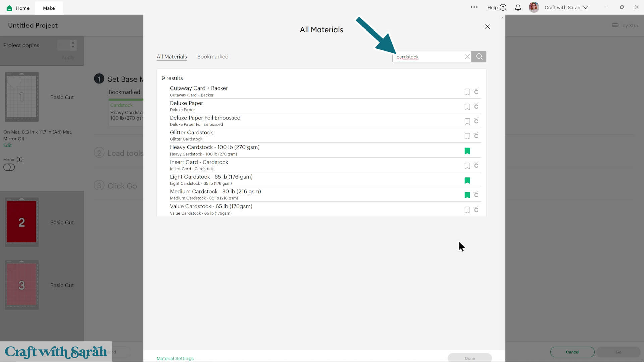Bookmark the Cutaway Card + Backer material
This screenshot has width=644, height=362.
tap(467, 92)
